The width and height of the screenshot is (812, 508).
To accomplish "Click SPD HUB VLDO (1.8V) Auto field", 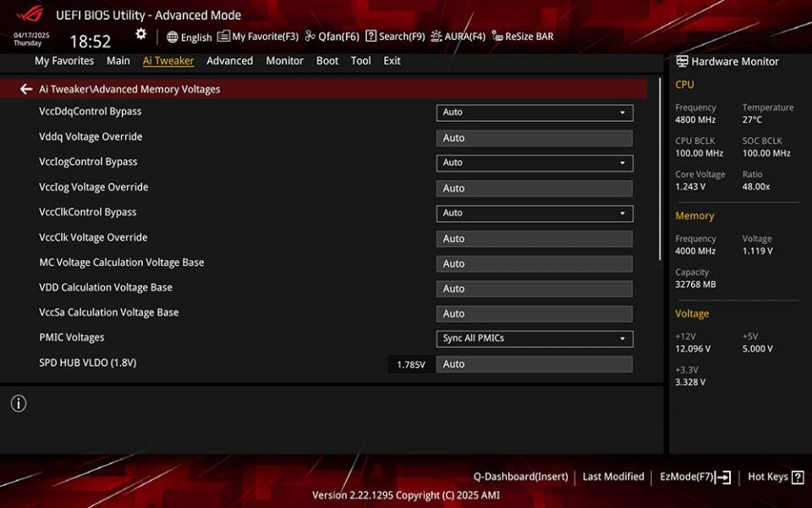I will tap(535, 364).
